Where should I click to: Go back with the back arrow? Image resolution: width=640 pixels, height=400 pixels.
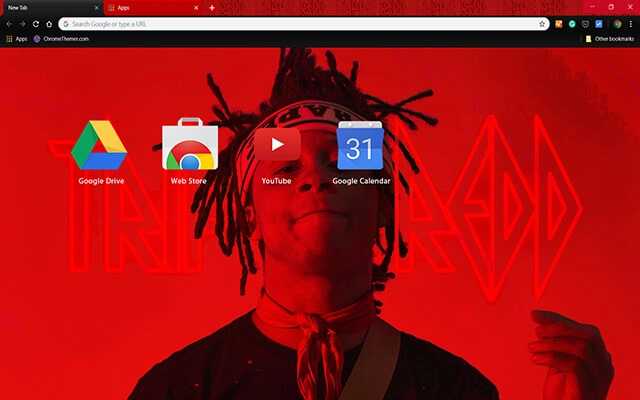tap(9, 24)
